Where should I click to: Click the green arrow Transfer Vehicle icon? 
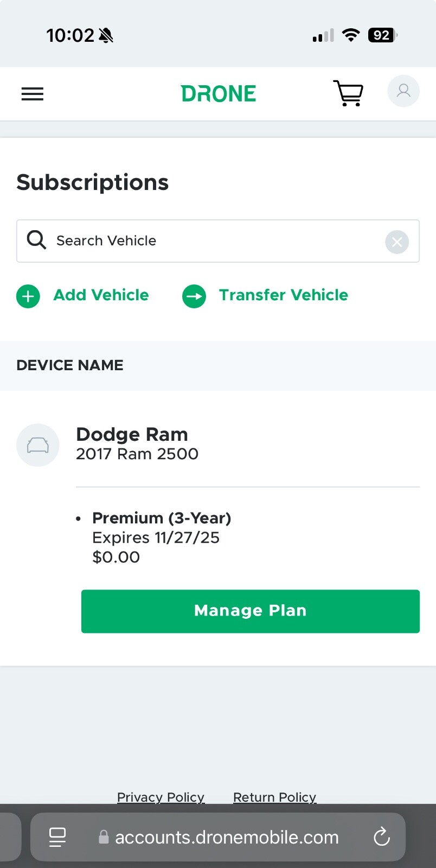(194, 296)
